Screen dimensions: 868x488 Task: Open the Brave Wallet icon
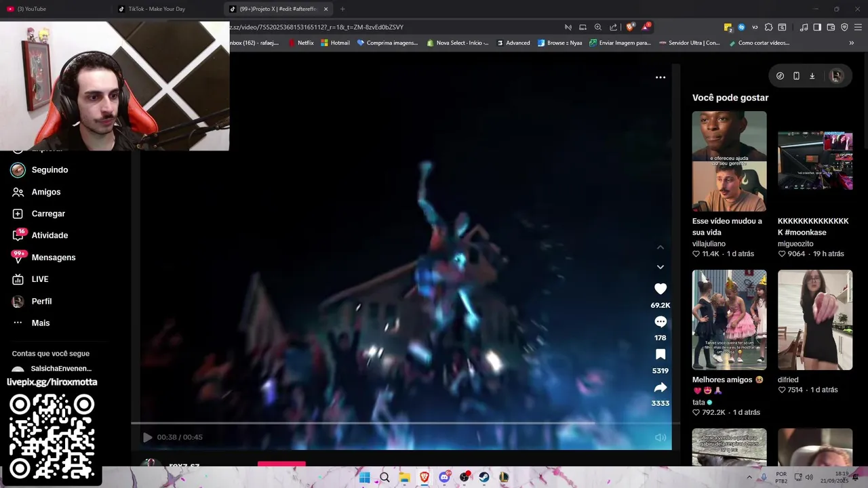(x=831, y=27)
